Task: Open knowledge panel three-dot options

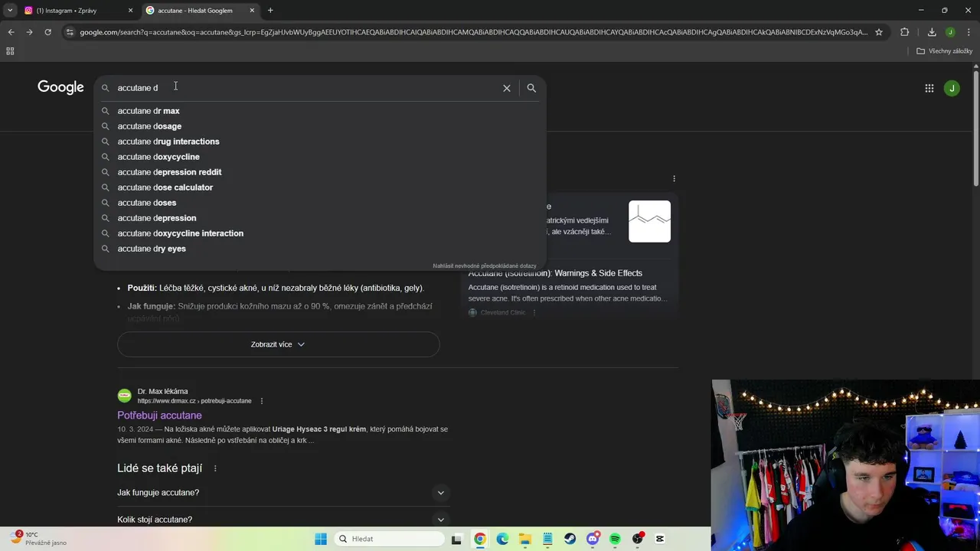Action: tap(674, 178)
